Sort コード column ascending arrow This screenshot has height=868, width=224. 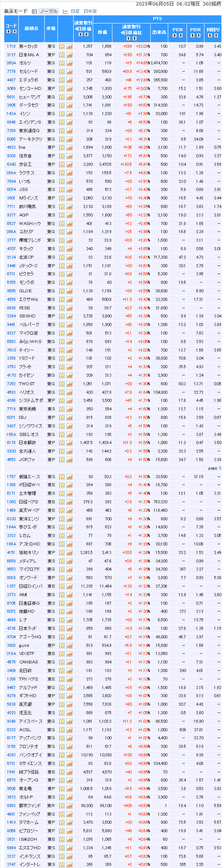click(x=9, y=32)
